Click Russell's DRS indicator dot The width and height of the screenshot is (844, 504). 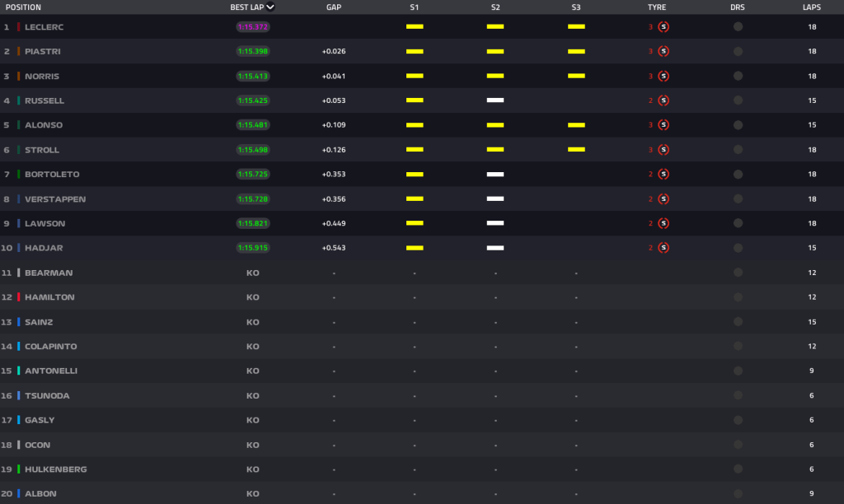pos(738,100)
